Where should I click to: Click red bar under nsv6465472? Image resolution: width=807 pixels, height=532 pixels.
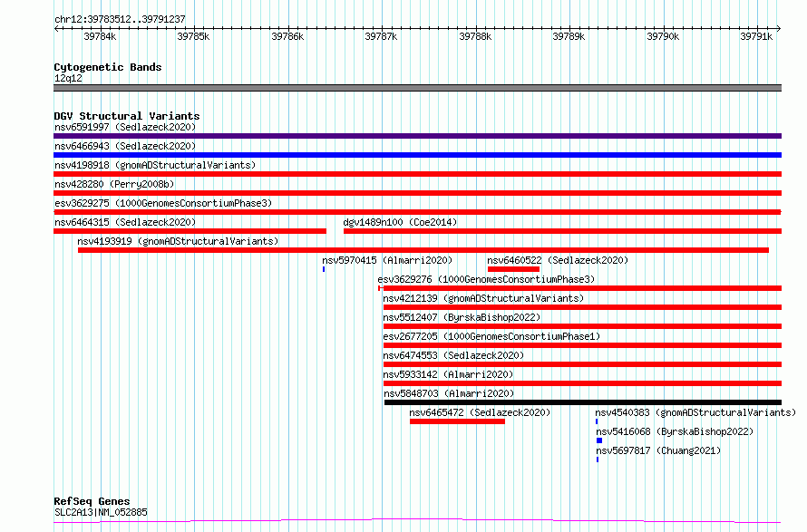point(458,421)
